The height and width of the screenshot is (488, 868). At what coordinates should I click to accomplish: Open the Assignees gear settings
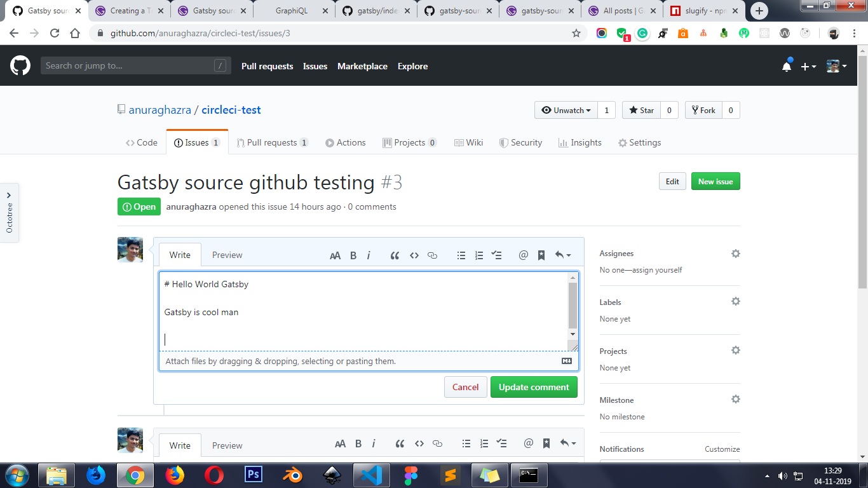[735, 254]
